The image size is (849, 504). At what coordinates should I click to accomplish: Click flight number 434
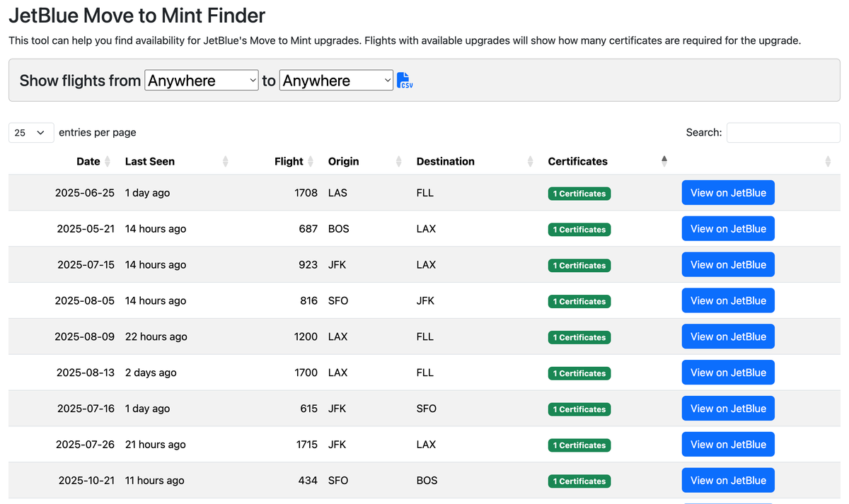click(308, 481)
